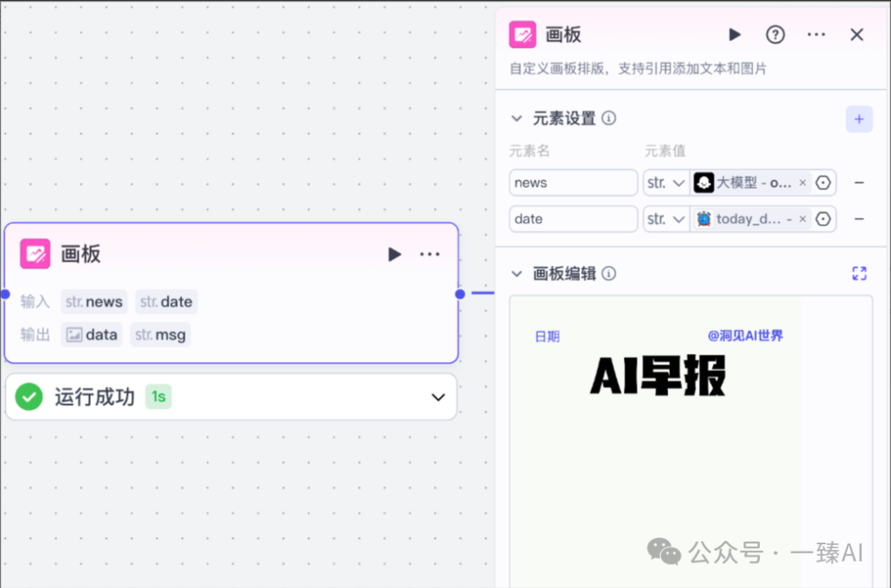Image resolution: width=891 pixels, height=588 pixels.
Task: Open the str. type dropdown for date
Action: tap(666, 219)
